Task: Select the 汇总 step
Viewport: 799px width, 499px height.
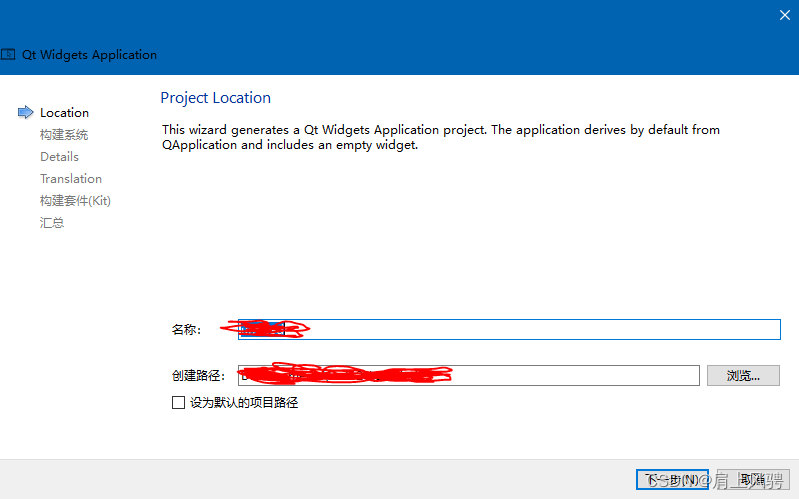Action: tap(52, 222)
